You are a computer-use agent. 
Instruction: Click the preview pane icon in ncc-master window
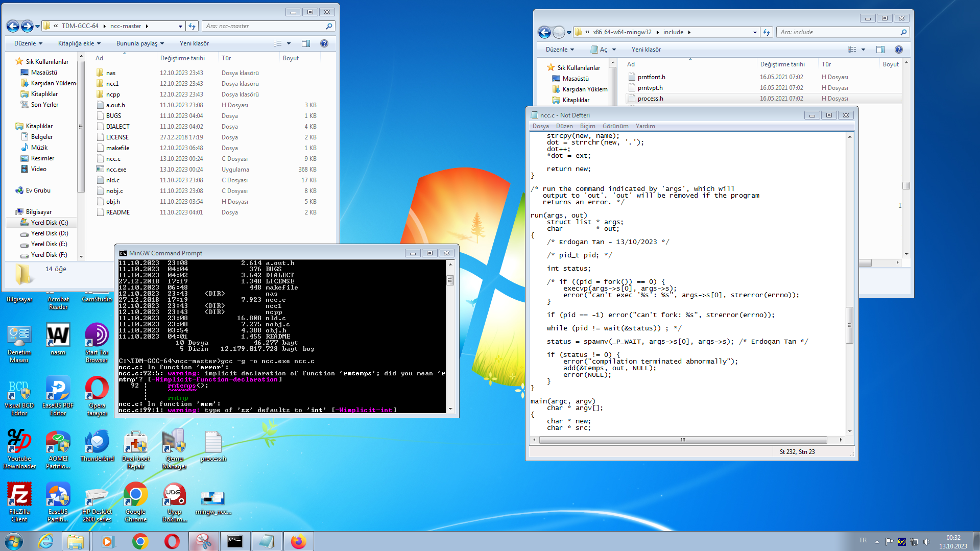pyautogui.click(x=306, y=43)
